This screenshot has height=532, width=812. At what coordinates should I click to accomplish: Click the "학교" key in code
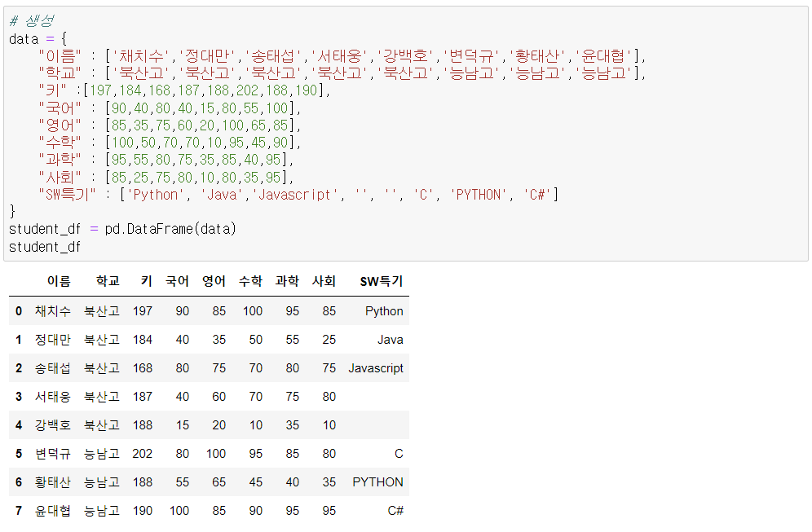point(60,73)
